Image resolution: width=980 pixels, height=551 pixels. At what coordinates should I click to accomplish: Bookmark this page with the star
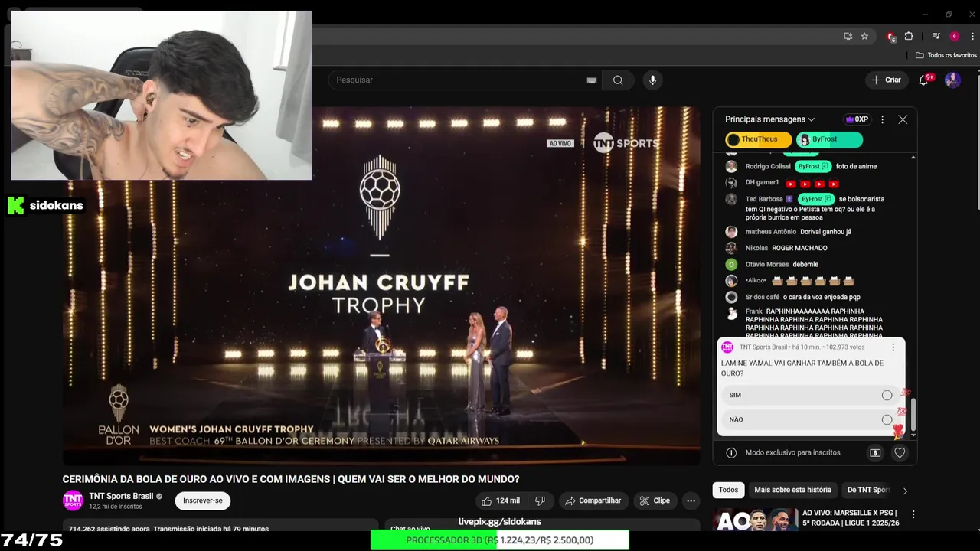(864, 36)
